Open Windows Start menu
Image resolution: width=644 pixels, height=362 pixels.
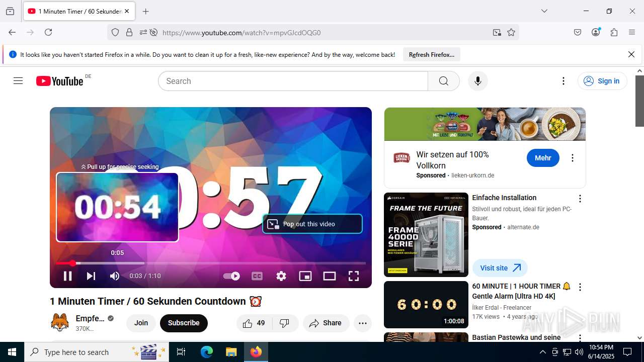[12, 352]
